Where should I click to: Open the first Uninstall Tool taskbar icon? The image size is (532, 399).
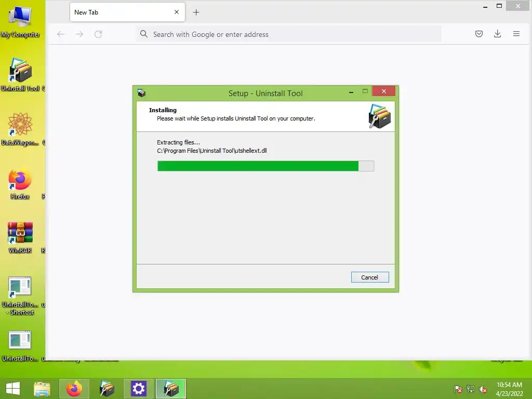tap(107, 389)
